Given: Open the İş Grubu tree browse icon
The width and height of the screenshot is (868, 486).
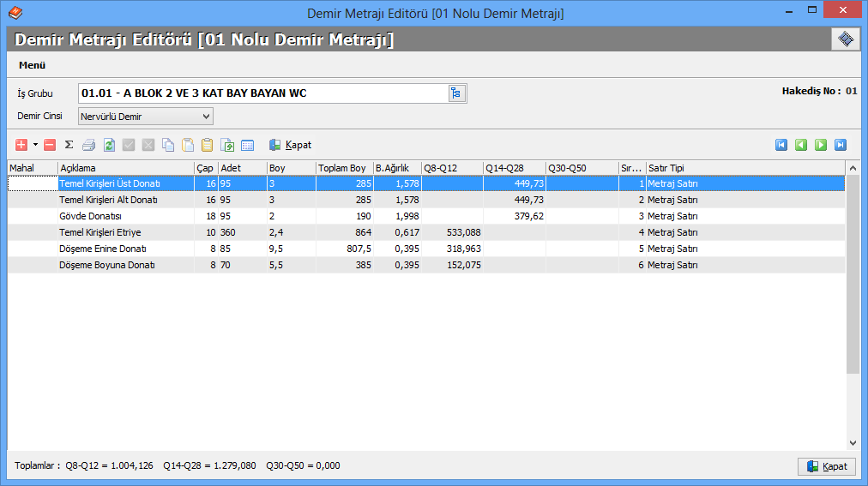Looking at the screenshot, I should 455,93.
